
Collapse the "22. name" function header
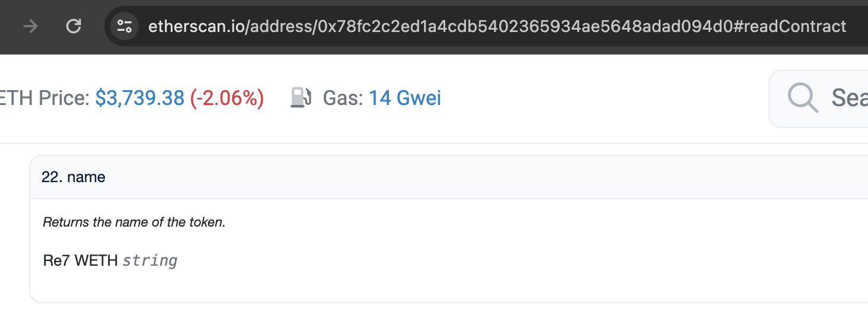pyautogui.click(x=74, y=177)
